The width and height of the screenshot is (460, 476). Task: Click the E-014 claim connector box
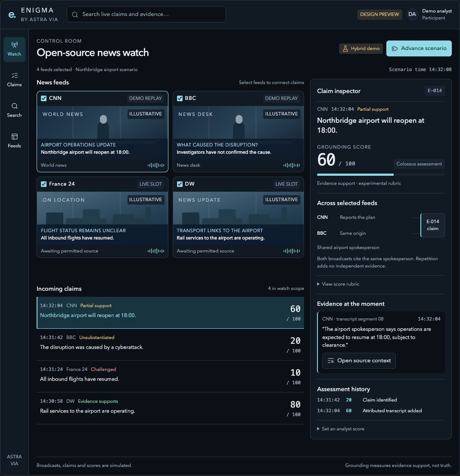(x=433, y=225)
